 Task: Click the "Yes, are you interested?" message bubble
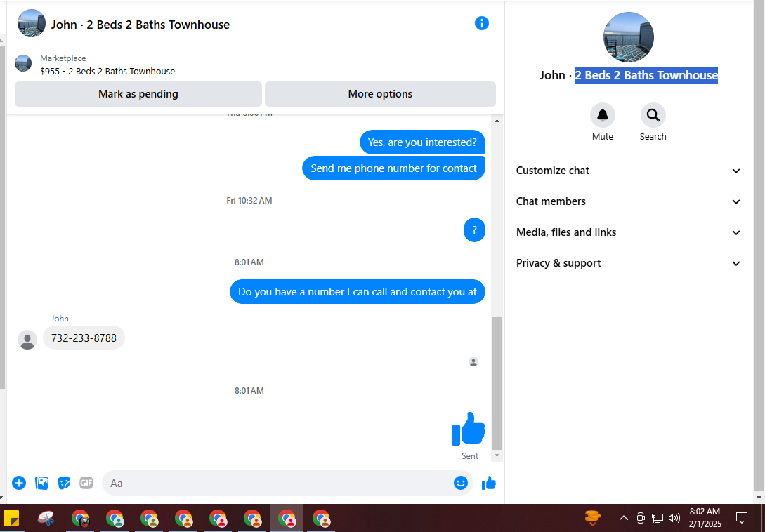(422, 142)
